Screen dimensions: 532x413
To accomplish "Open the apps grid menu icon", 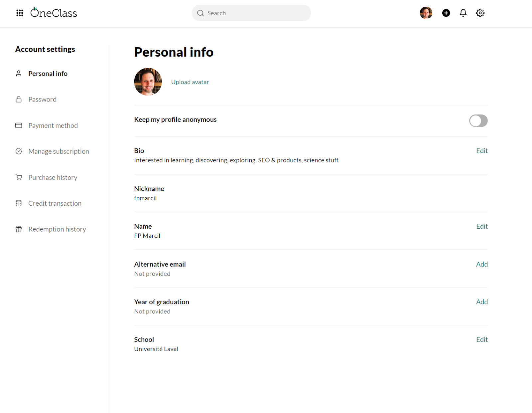I will [x=20, y=13].
